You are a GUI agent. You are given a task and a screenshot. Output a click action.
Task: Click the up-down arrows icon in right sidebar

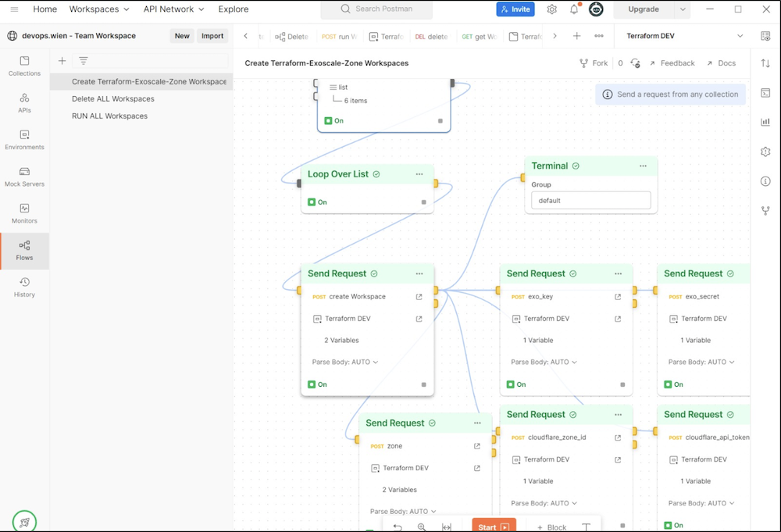(x=765, y=63)
